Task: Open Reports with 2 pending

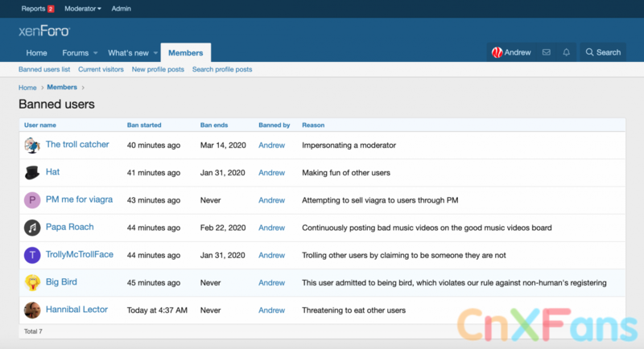Action: [x=38, y=9]
